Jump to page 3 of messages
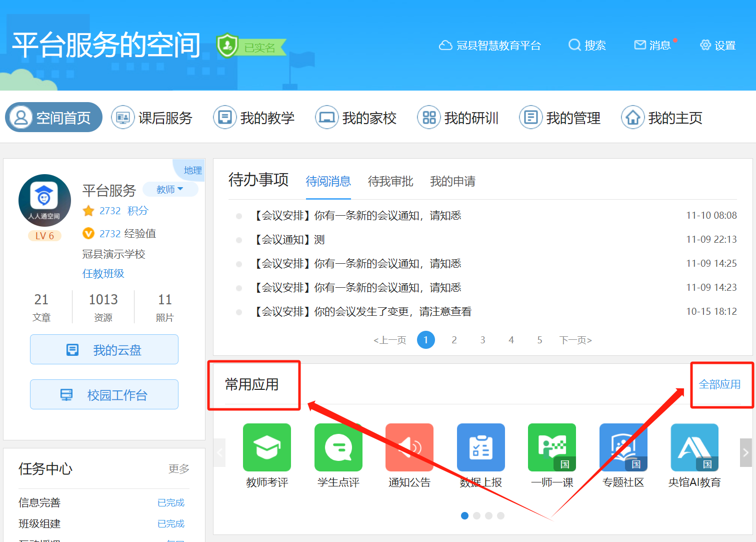The image size is (756, 542). (482, 340)
